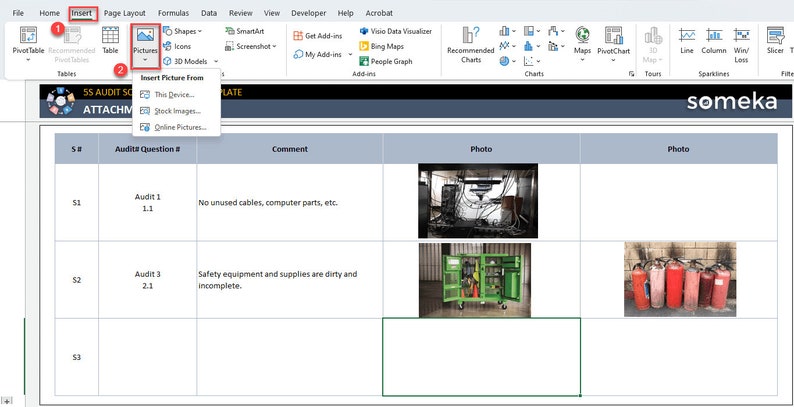Expand the PivotTable dropdown arrow
This screenshot has width=794, height=407.
(28, 60)
